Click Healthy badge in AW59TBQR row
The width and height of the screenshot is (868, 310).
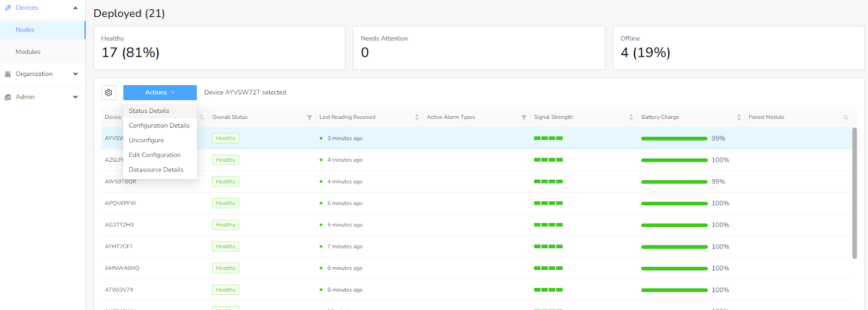(226, 181)
